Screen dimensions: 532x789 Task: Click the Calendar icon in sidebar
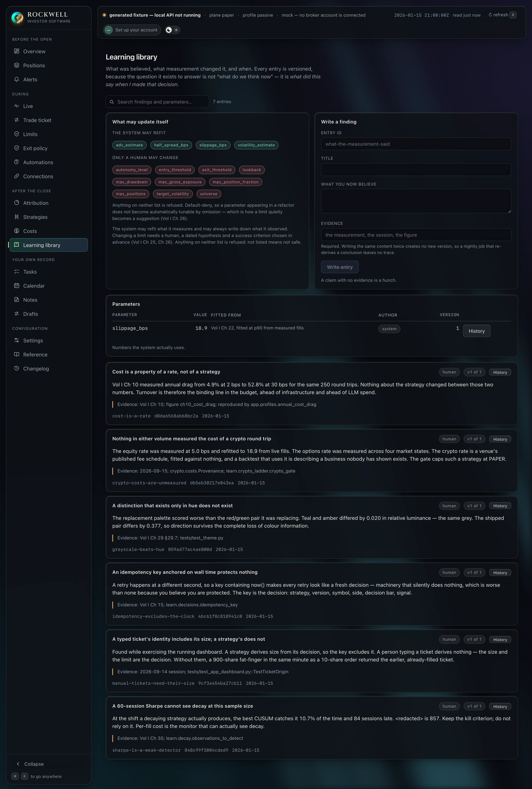pos(16,285)
